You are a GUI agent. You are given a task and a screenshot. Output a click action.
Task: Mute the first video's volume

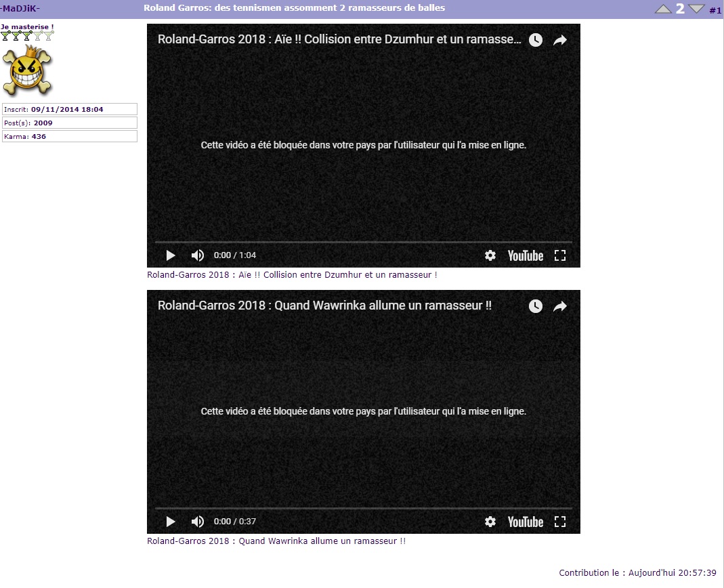[197, 255]
